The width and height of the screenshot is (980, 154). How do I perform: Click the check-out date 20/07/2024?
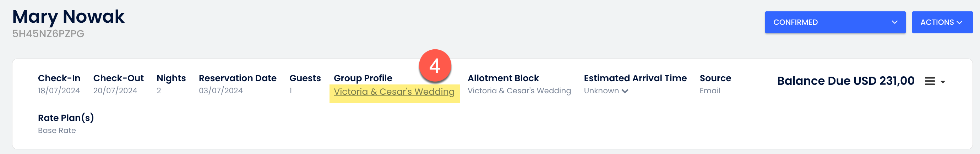115,91
